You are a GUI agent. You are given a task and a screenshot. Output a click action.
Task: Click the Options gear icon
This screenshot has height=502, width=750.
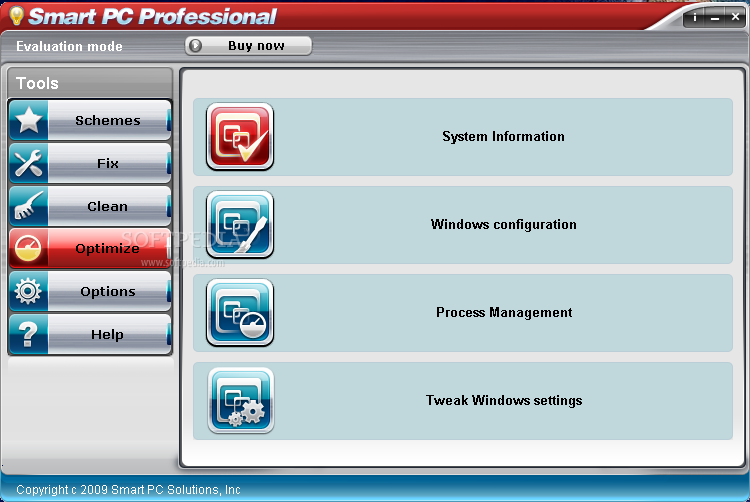[29, 291]
